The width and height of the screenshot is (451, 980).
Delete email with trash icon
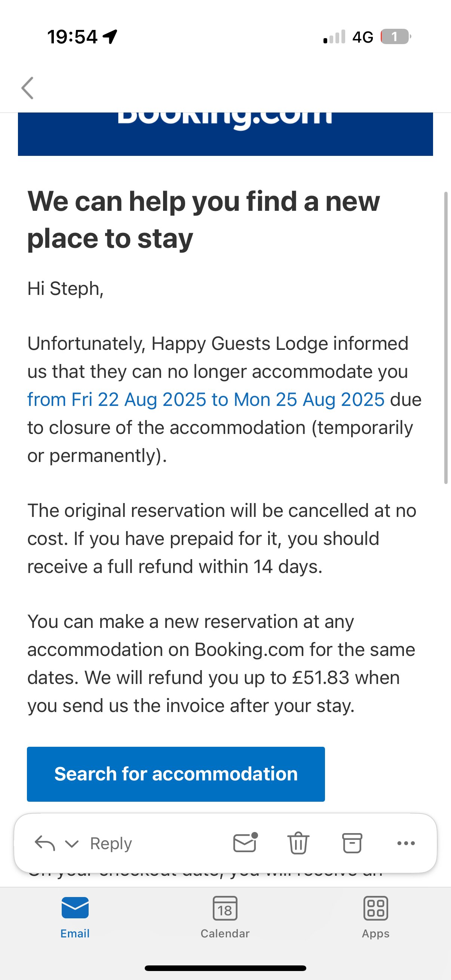click(298, 843)
